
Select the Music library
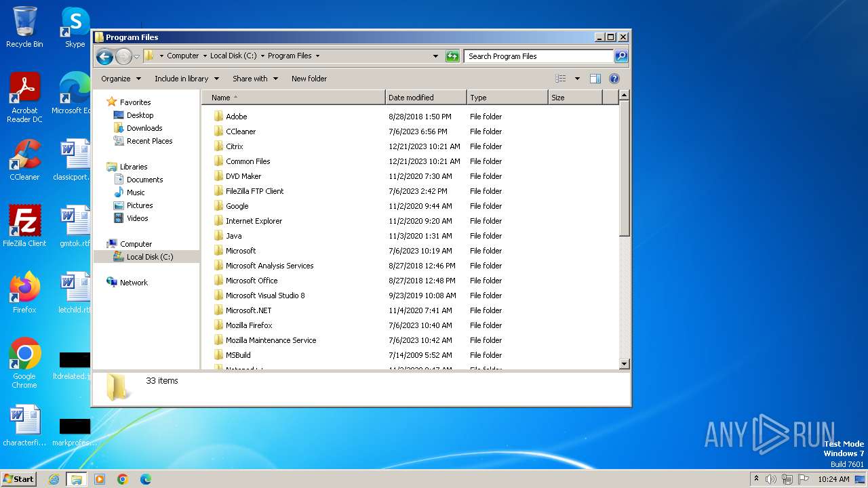pyautogui.click(x=136, y=192)
